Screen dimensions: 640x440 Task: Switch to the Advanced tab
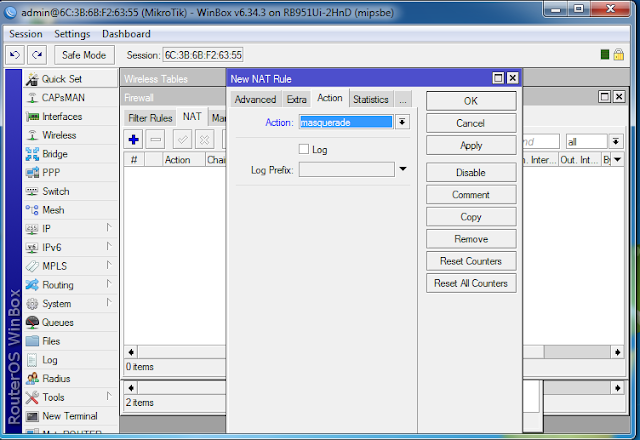256,100
